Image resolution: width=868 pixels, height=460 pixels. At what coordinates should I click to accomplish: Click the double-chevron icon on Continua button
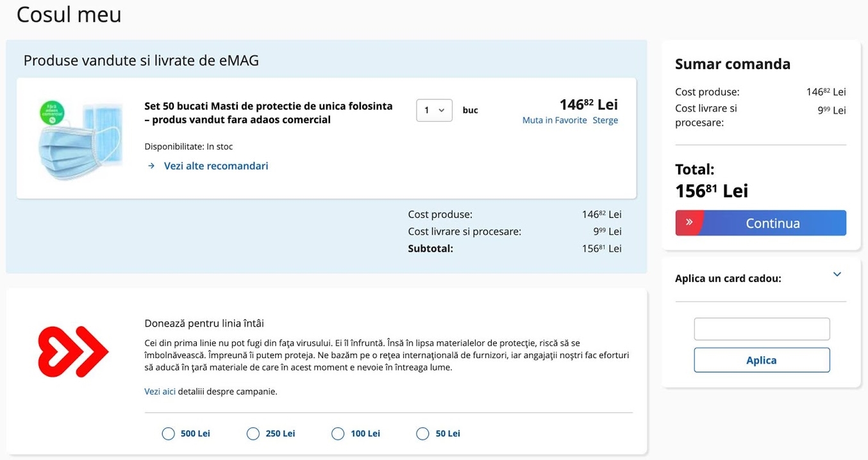click(x=689, y=222)
